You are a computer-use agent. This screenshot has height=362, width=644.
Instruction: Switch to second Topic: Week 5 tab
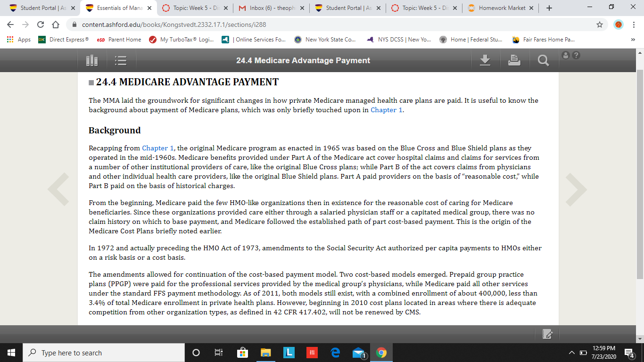coord(424,8)
